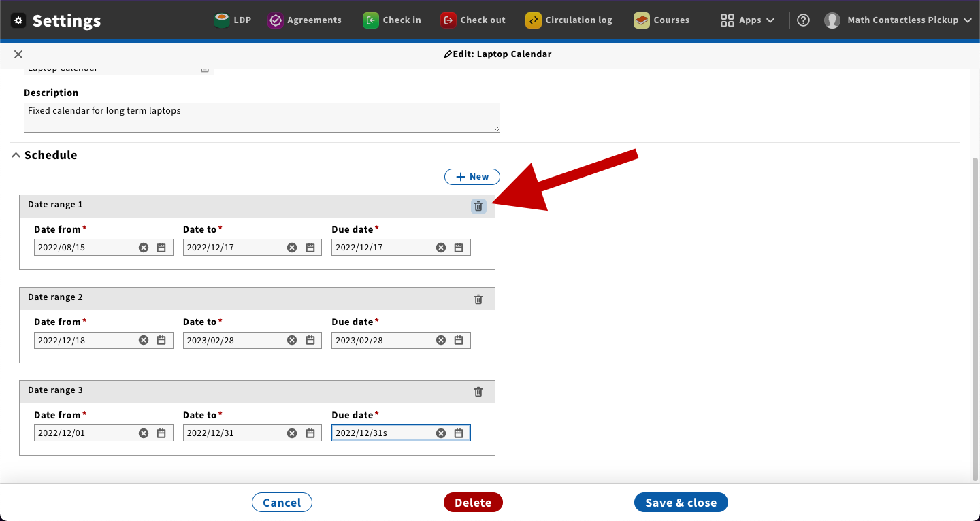Open the Circulation log app
The height and width of the screenshot is (521, 980).
pyautogui.click(x=569, y=20)
